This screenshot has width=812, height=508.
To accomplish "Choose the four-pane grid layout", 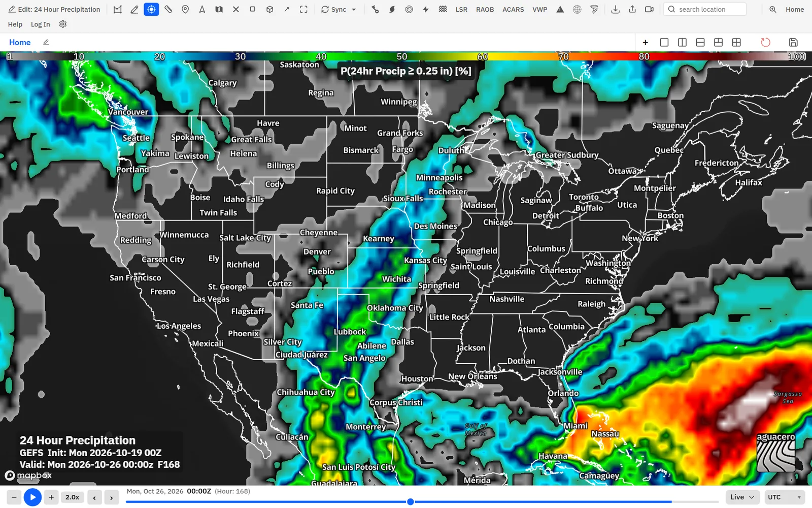I will tap(736, 42).
